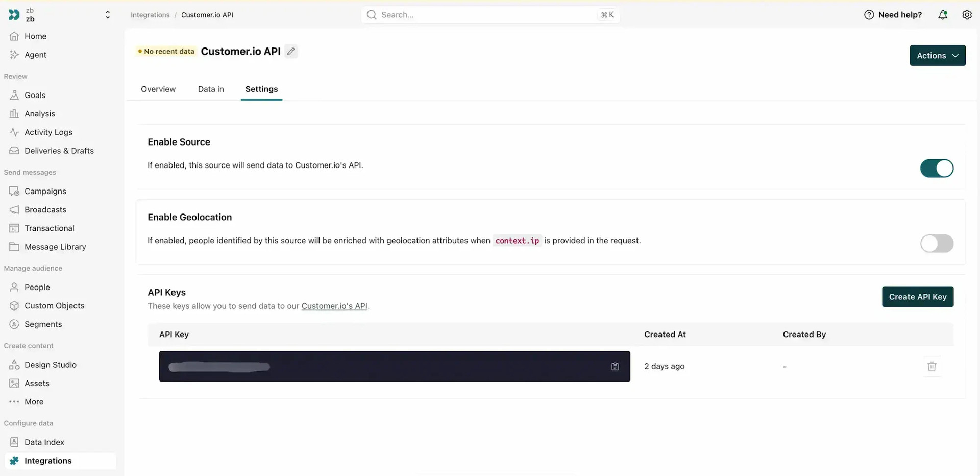Click the context.ip code label
The height and width of the screenshot is (476, 980).
(517, 241)
